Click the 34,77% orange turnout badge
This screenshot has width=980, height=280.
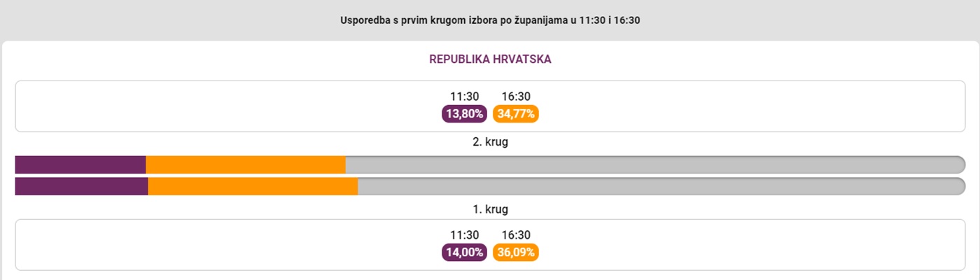pos(516,113)
